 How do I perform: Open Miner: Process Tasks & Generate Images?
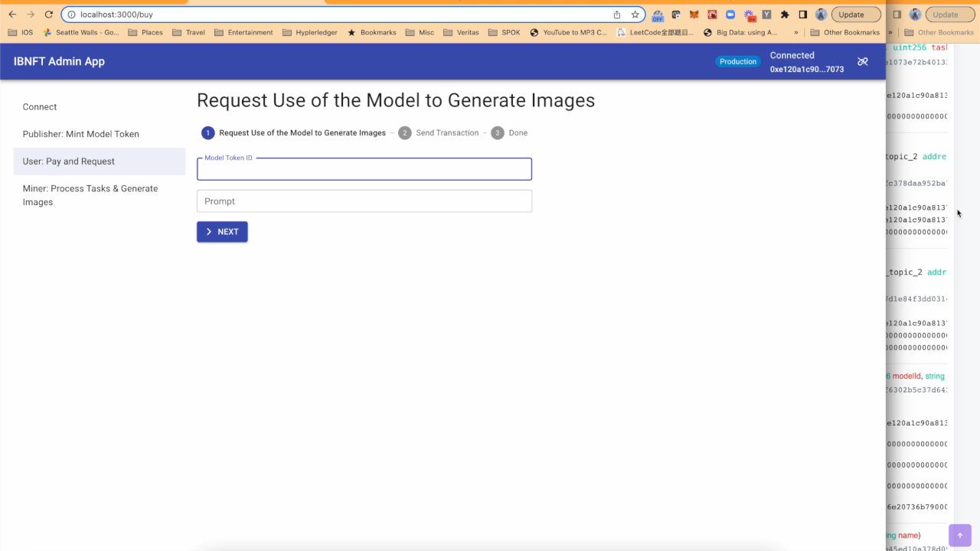tap(100, 195)
